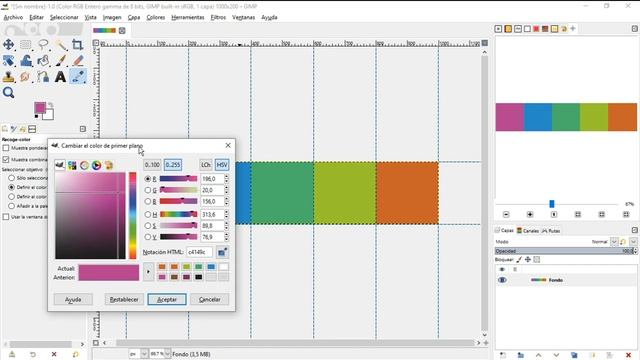Select 'Sólo seleccionar' radio option

coord(11,178)
